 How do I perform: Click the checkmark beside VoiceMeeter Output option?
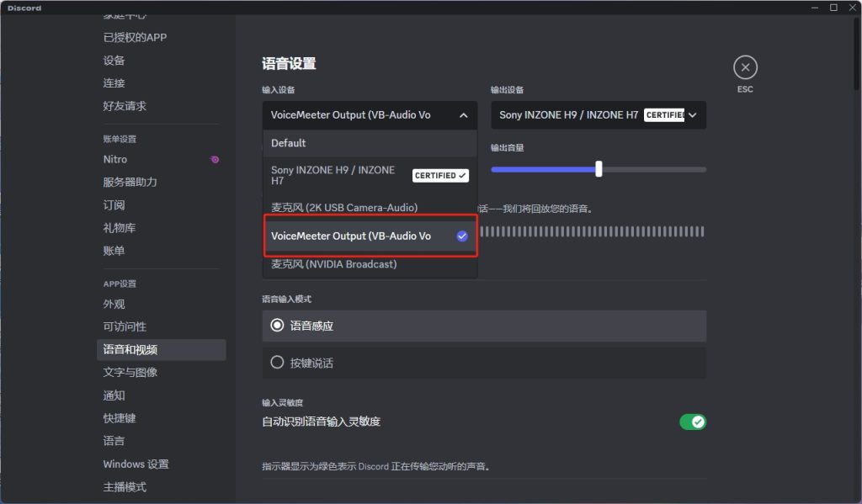(462, 236)
